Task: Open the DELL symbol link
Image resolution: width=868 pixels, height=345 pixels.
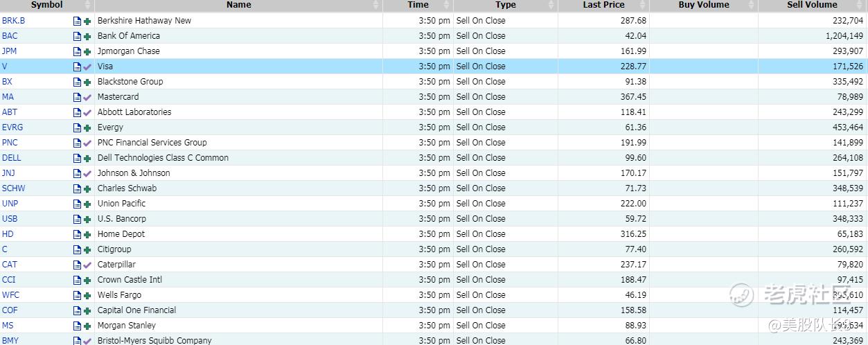Action: click(12, 158)
